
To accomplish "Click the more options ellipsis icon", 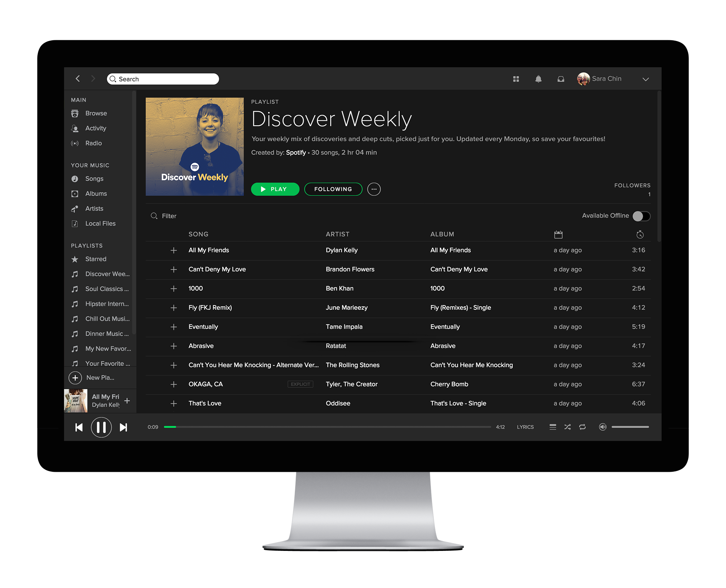I will tap(373, 189).
